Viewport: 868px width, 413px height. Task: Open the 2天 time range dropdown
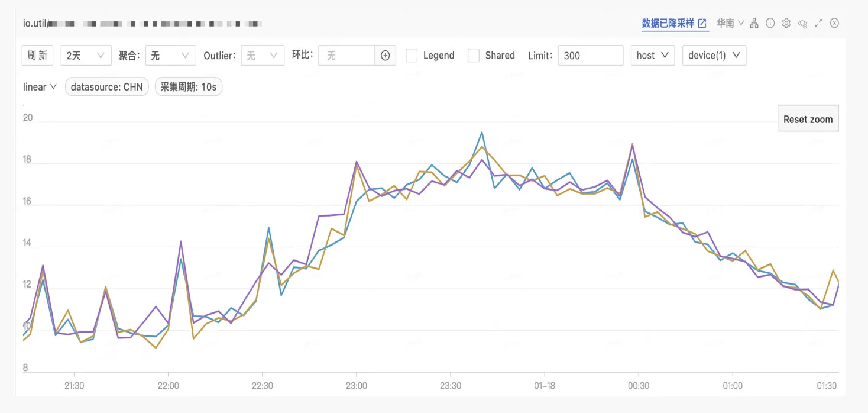click(x=86, y=56)
